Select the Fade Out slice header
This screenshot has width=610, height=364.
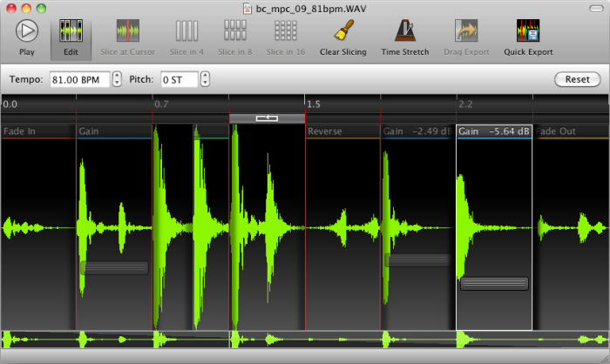571,131
